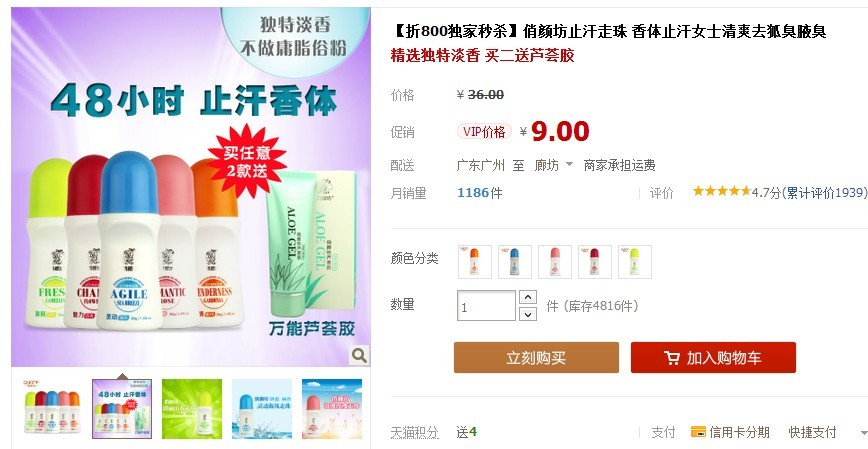Screen dimensions: 868x449
Task: Show the first thumbnail with five bottles
Action: [x=52, y=409]
